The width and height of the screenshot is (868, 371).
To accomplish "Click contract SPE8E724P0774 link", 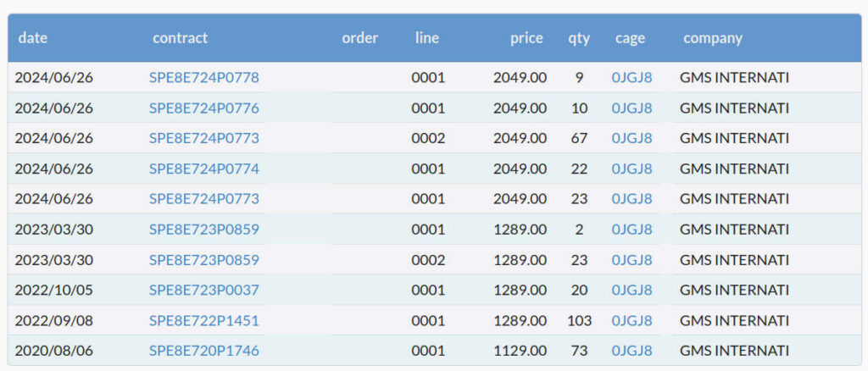I will 203,169.
